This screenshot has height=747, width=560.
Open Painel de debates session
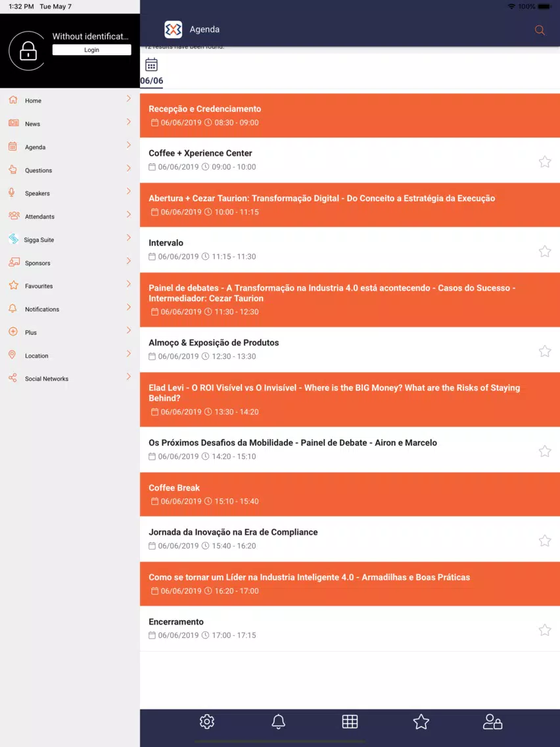350,300
